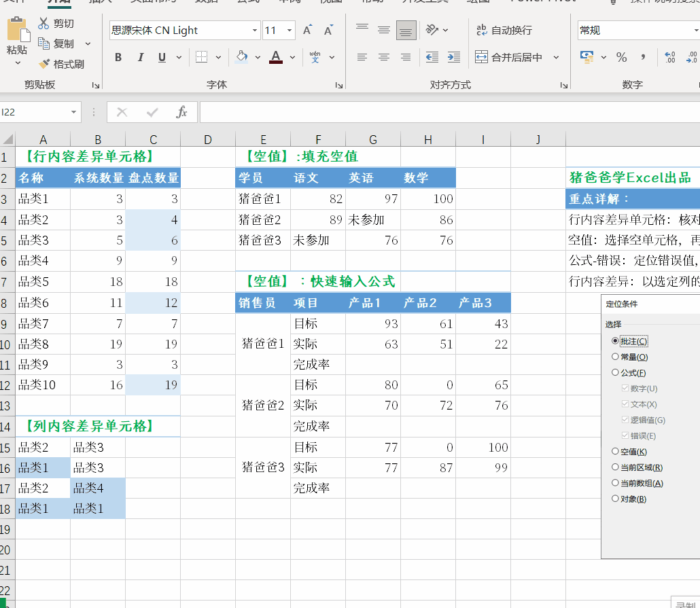
Task: Open the underline style dropdown
Action: click(x=179, y=57)
